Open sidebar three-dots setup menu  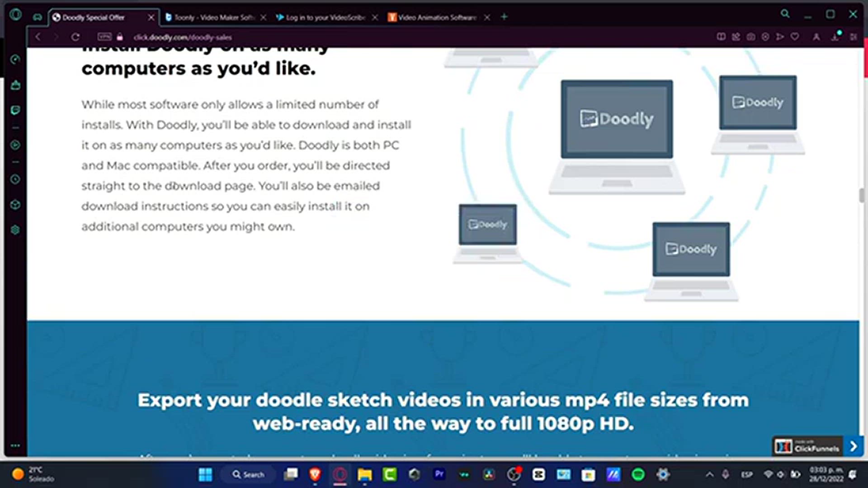coord(15,446)
